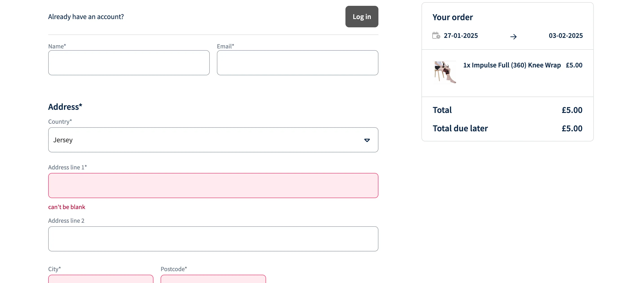Image resolution: width=644 pixels, height=283 pixels.
Task: Open the Jersey country select box
Action: 213,140
